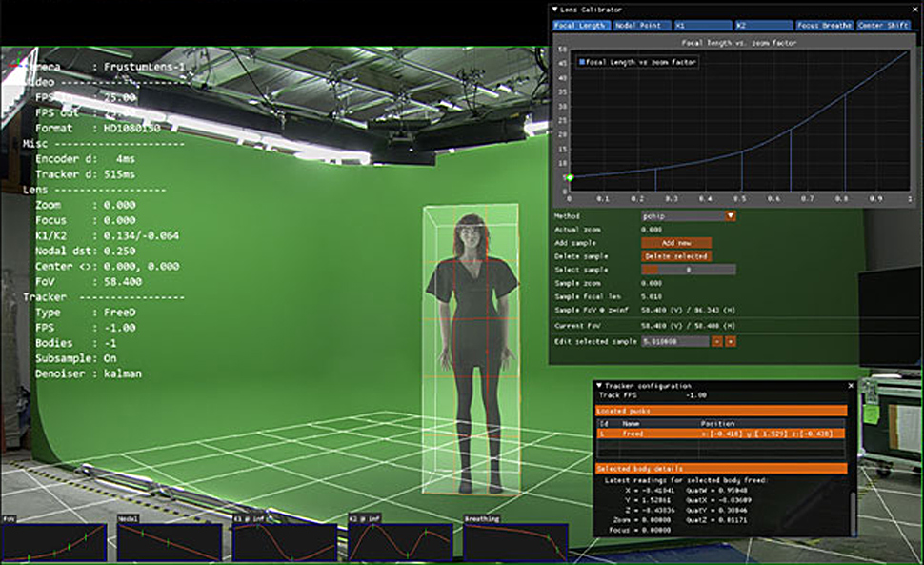Switch to the Focal Length tab
924x565 pixels.
pyautogui.click(x=580, y=25)
